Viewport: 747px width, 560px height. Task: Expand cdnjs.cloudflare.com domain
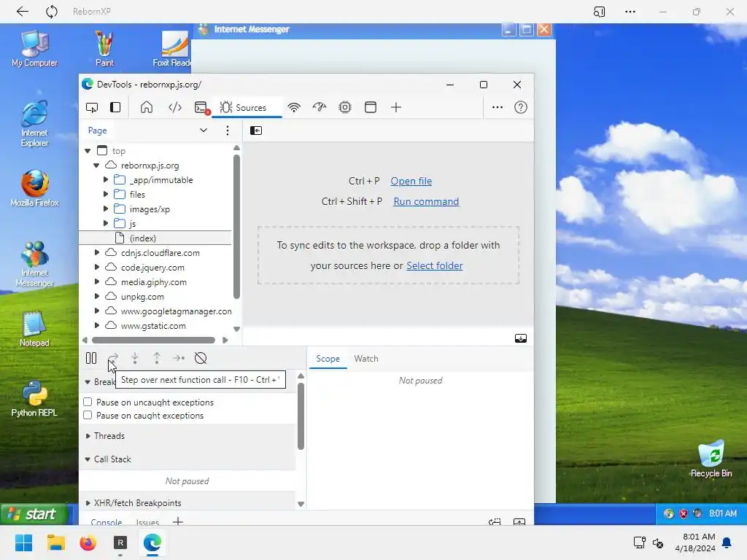(97, 252)
